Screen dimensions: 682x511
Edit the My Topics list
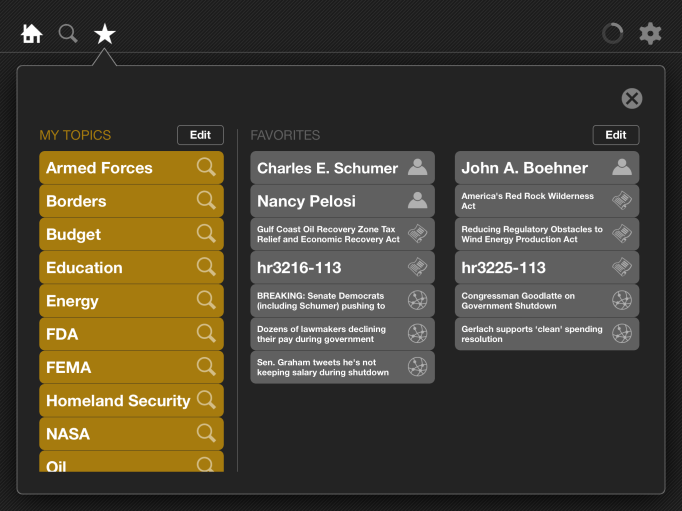coord(200,135)
